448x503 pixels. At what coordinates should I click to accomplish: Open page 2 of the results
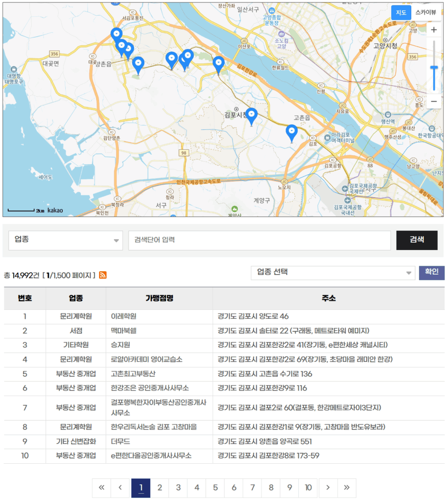coord(159,488)
